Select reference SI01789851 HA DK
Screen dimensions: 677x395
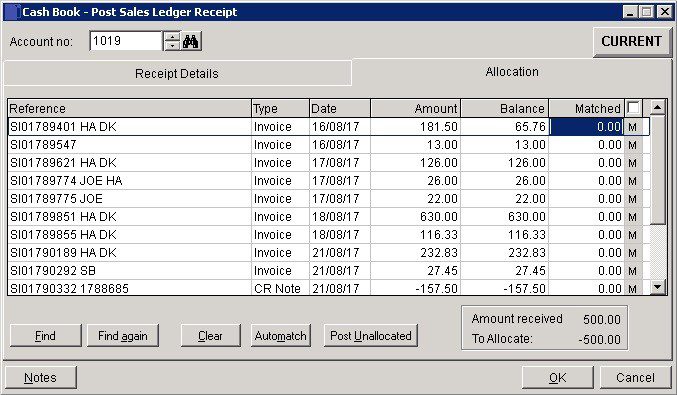[130, 217]
